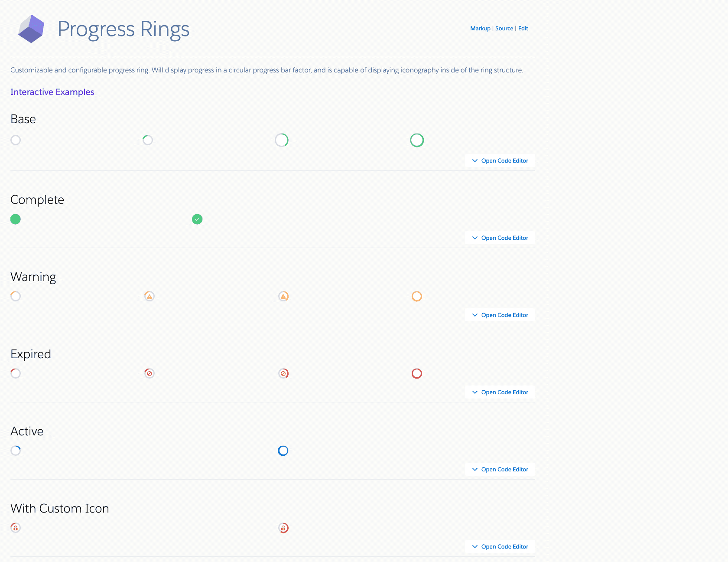The image size is (728, 562).
Task: Click the green checkmark complete ring
Action: (x=197, y=219)
